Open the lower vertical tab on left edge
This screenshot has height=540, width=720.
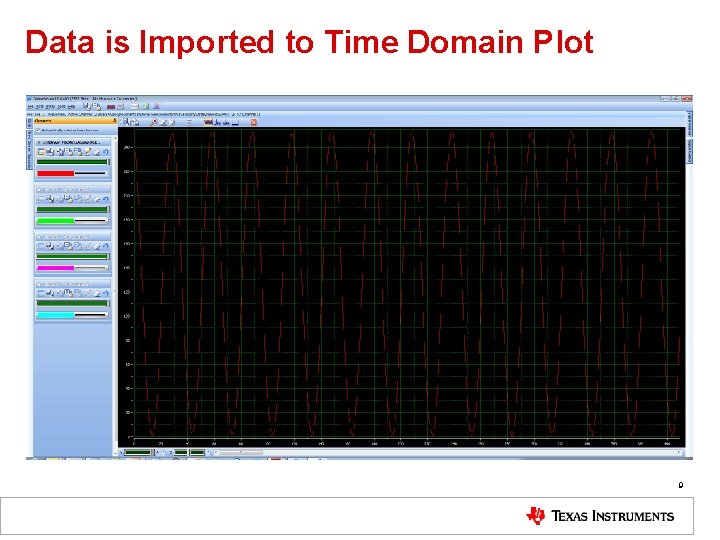click(x=30, y=150)
